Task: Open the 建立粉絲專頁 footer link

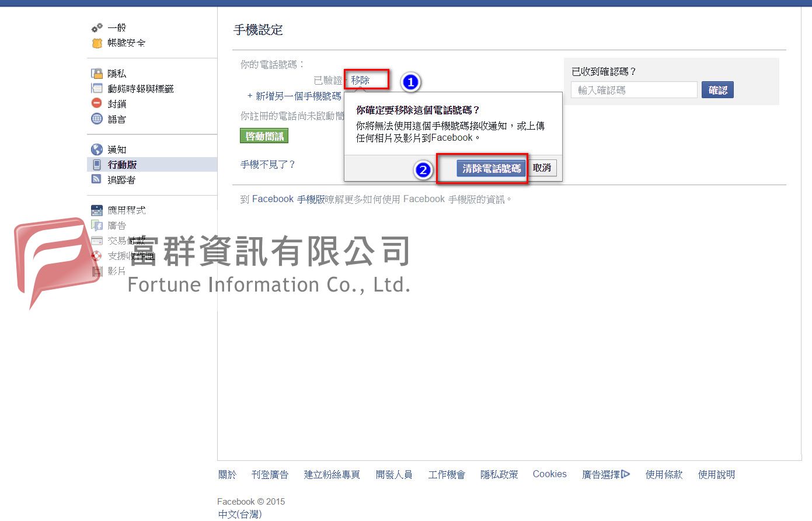Action: tap(332, 474)
